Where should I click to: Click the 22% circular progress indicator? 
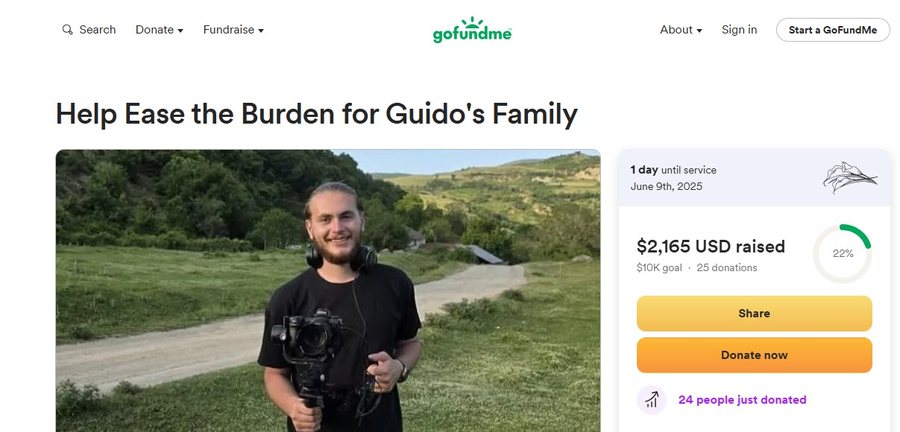843,254
